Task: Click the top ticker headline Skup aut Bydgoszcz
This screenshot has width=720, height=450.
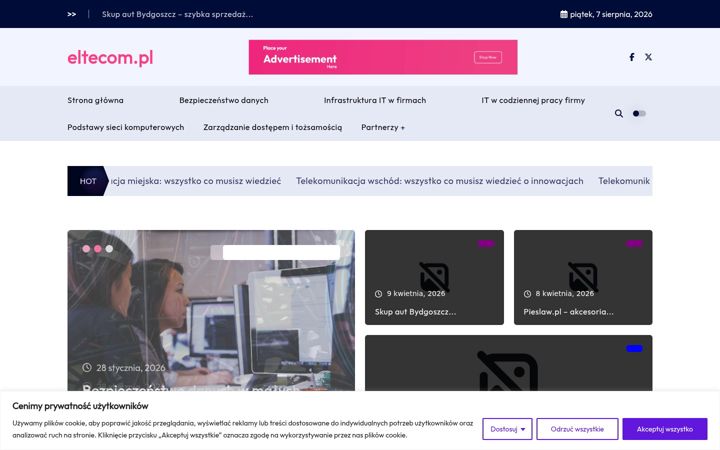Action: tap(177, 14)
